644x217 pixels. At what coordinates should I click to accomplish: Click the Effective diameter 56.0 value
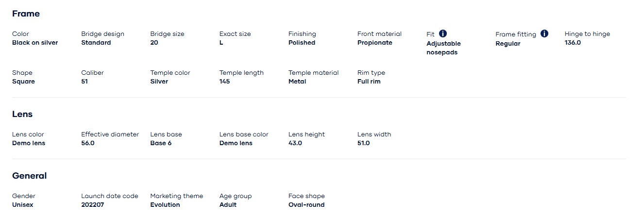(88, 143)
